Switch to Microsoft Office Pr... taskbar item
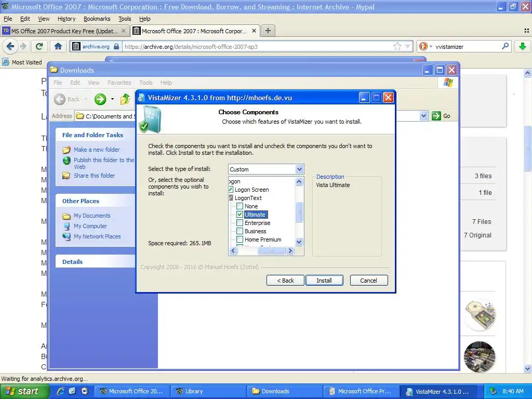This screenshot has width=532, height=399. 361,391
